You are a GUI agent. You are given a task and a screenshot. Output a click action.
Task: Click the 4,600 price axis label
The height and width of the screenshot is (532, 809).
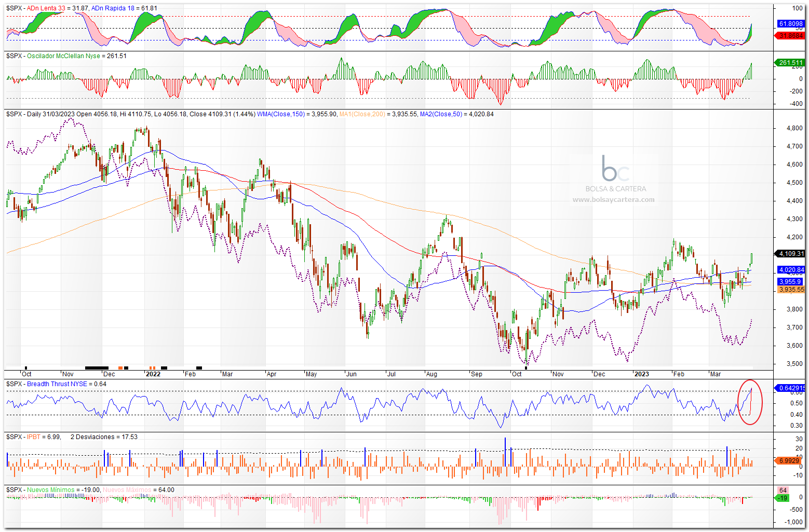794,165
